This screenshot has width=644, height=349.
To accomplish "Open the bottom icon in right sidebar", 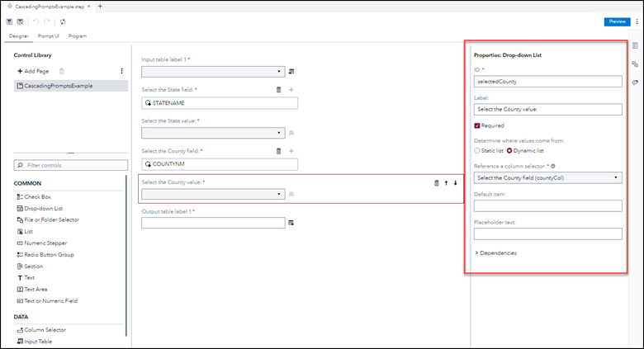I will pos(635,83).
